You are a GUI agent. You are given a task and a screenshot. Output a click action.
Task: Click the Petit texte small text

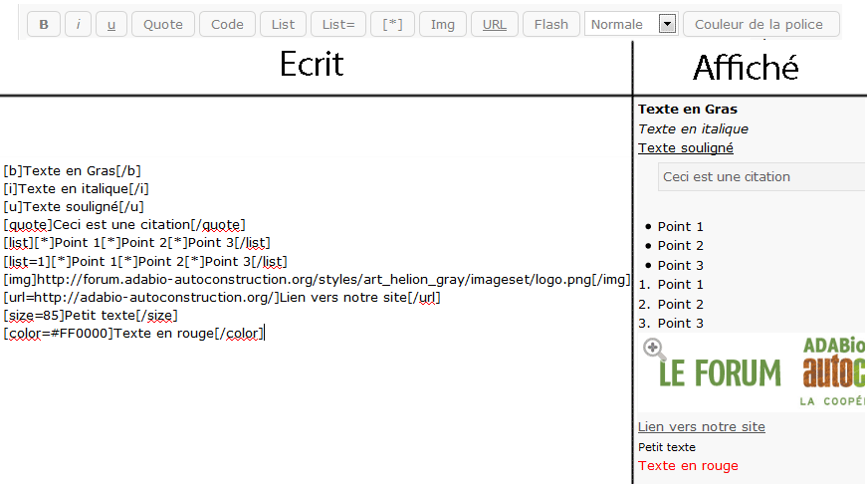667,447
